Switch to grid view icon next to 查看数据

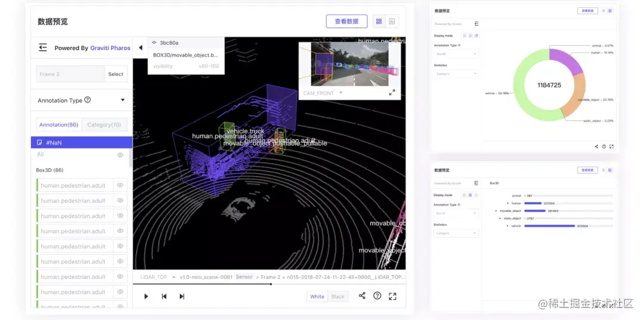point(379,21)
